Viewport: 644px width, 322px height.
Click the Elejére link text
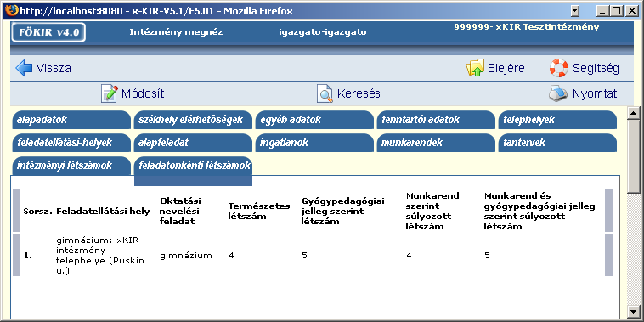click(x=506, y=68)
